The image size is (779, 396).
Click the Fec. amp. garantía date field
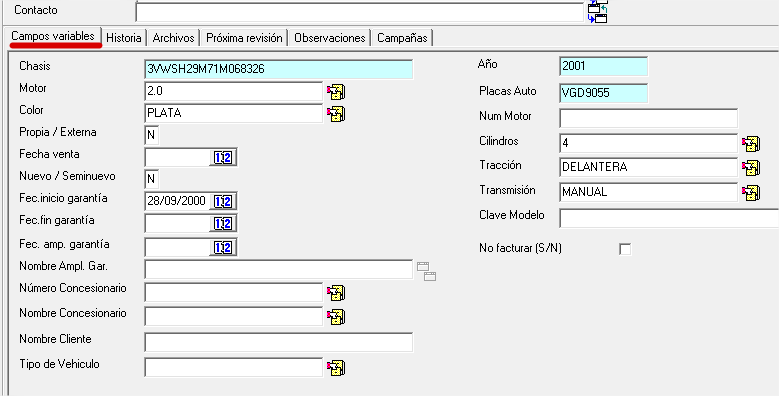tap(177, 247)
